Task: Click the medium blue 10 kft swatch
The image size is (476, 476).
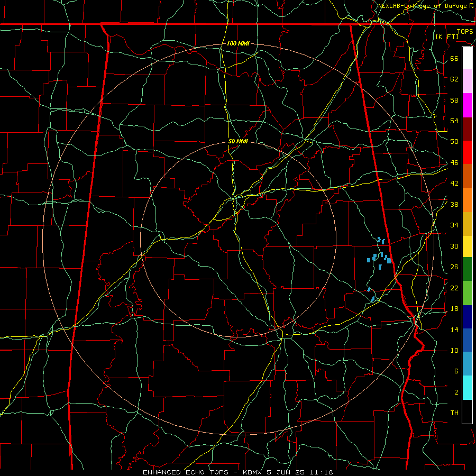Action: pos(467,340)
